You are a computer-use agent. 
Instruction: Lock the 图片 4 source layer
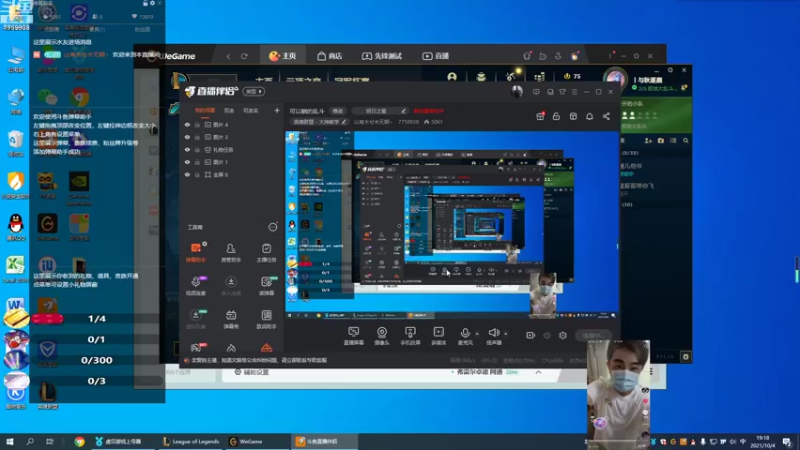197,124
